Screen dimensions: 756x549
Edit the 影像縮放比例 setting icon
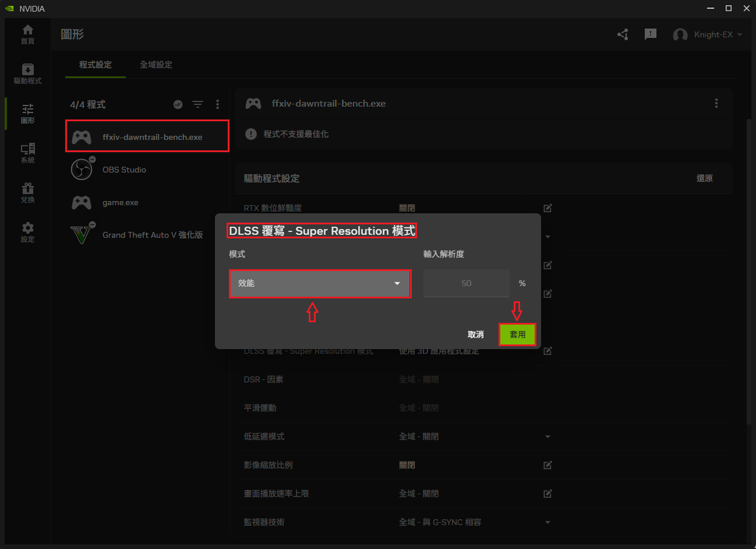coord(548,465)
